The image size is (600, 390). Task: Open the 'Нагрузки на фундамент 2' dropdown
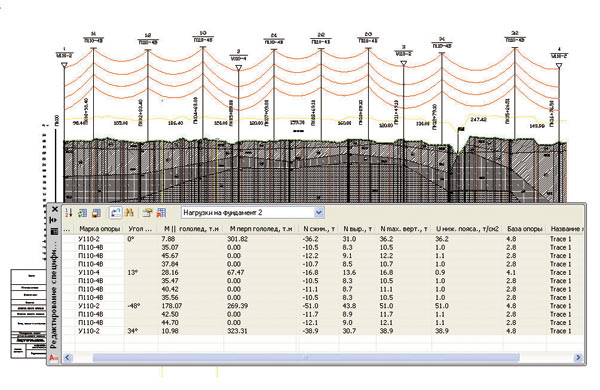click(x=253, y=212)
